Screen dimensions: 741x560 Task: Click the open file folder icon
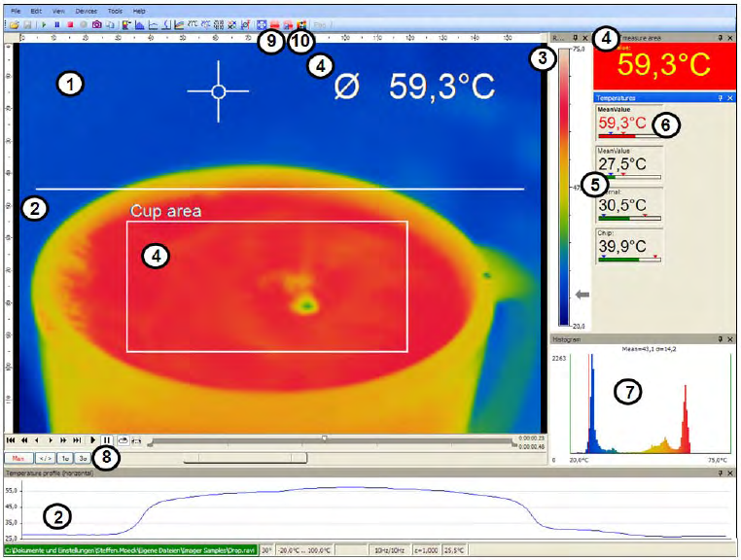click(15, 22)
